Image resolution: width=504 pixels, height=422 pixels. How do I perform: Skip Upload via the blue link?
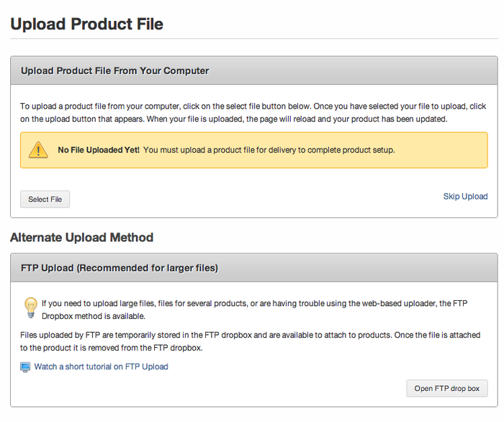coord(465,197)
